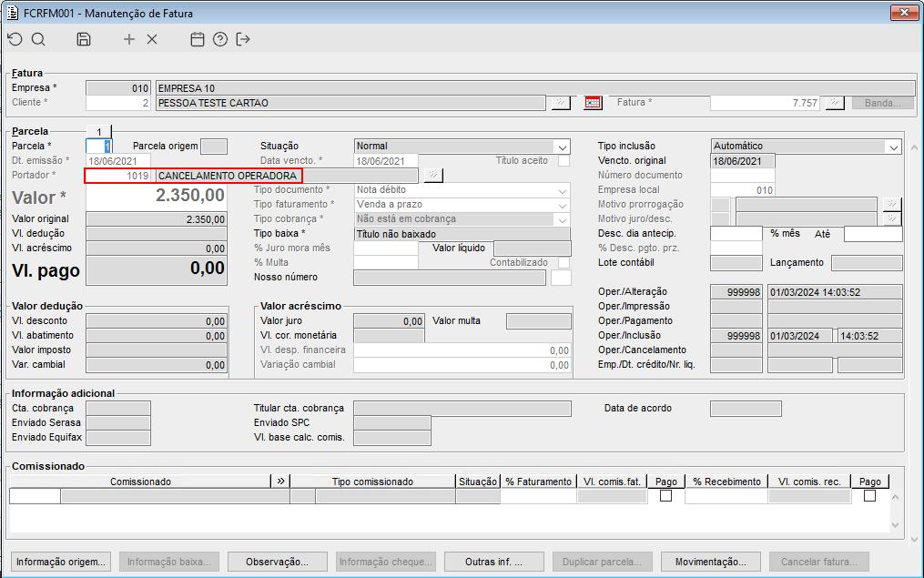Click the Banda... button

pos(883,103)
